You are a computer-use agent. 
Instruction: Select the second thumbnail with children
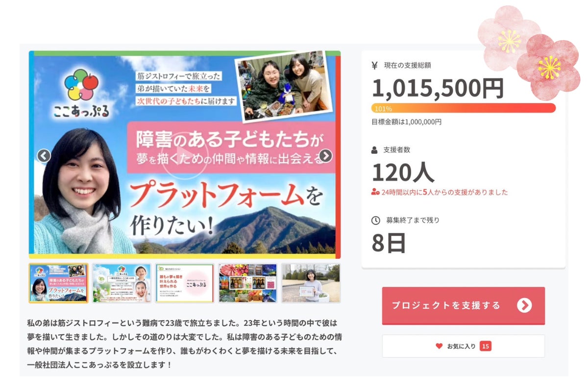click(122, 283)
